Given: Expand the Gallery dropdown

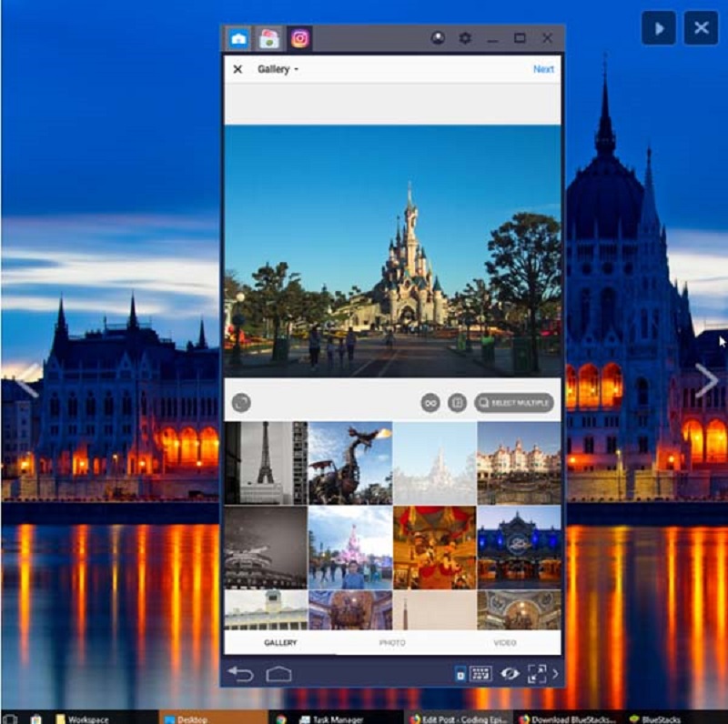Looking at the screenshot, I should 278,69.
